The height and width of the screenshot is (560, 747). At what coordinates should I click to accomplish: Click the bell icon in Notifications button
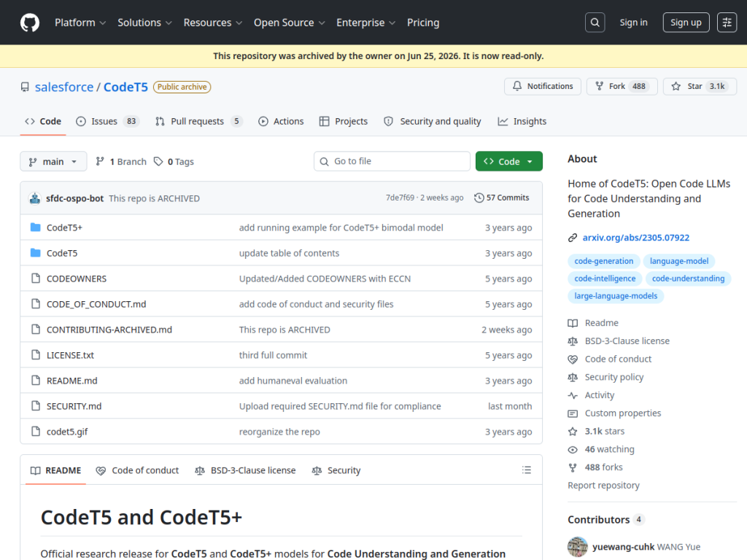coord(517,86)
